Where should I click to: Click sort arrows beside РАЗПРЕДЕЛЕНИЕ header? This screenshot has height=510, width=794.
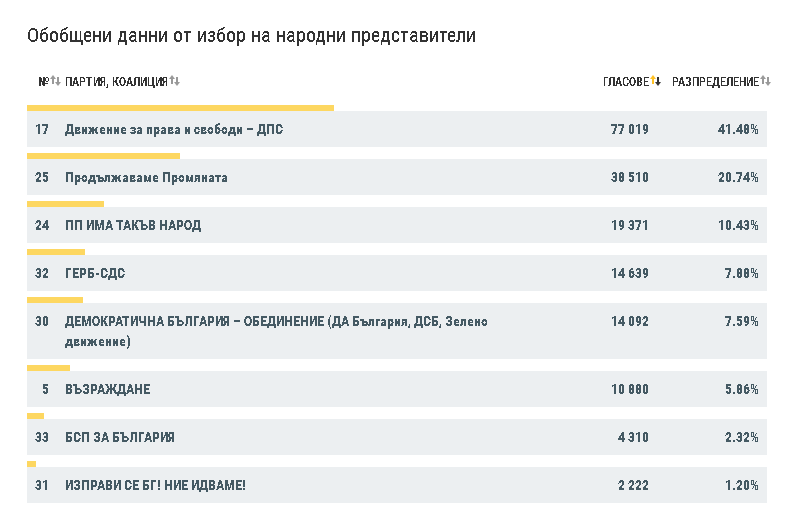coord(766,81)
